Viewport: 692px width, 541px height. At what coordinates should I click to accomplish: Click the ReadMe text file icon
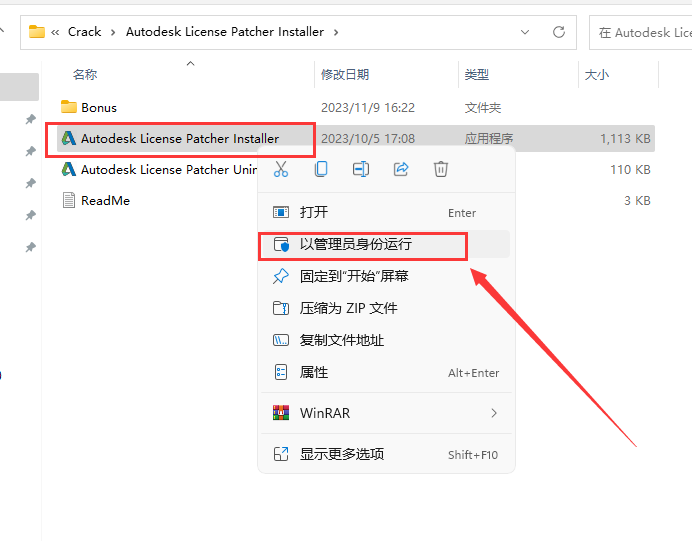point(68,200)
